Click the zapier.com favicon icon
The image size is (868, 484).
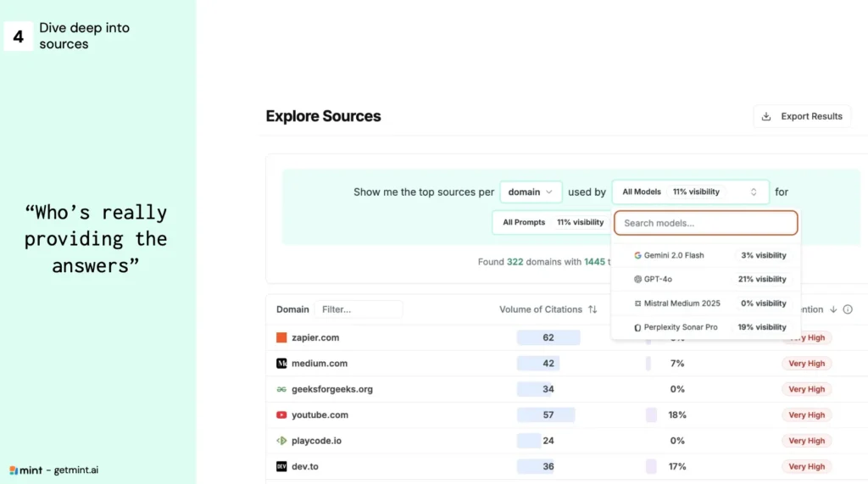(281, 337)
